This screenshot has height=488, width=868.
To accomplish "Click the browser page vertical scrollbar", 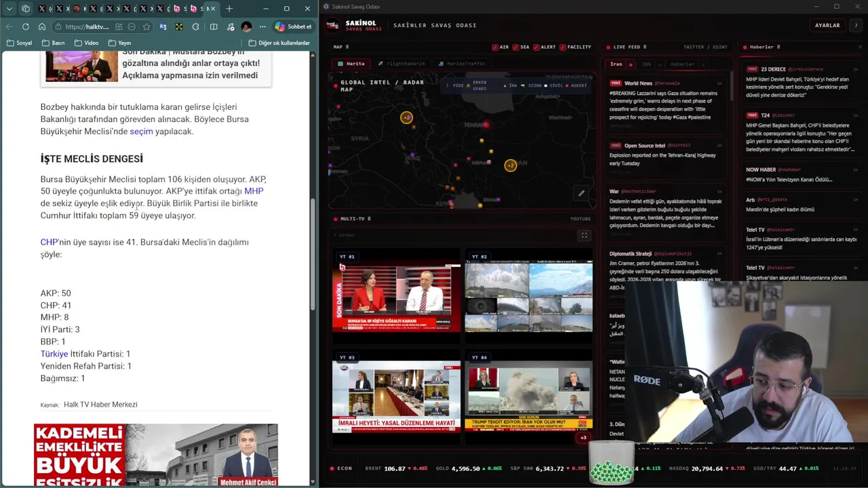I will [x=313, y=254].
